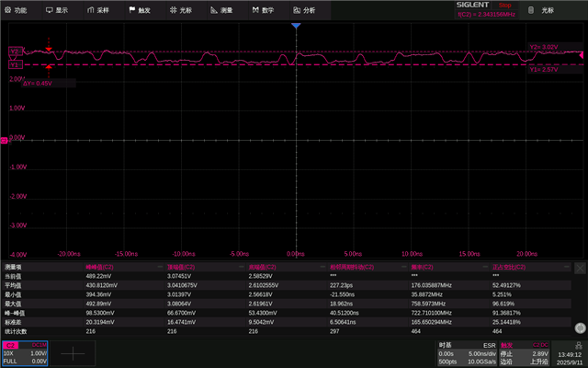Select the blue trigger position marker
Image resolution: width=588 pixels, height=368 pixels.
(296, 26)
